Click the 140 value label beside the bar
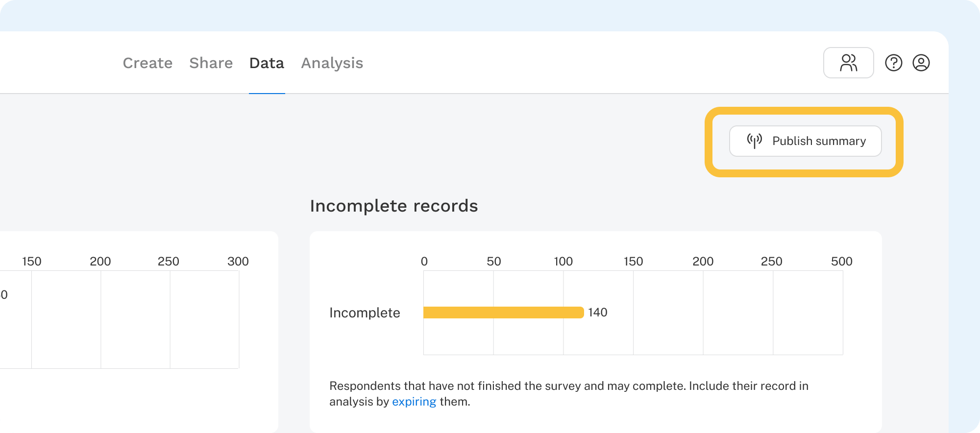Screen dimensions: 980x433 point(597,313)
